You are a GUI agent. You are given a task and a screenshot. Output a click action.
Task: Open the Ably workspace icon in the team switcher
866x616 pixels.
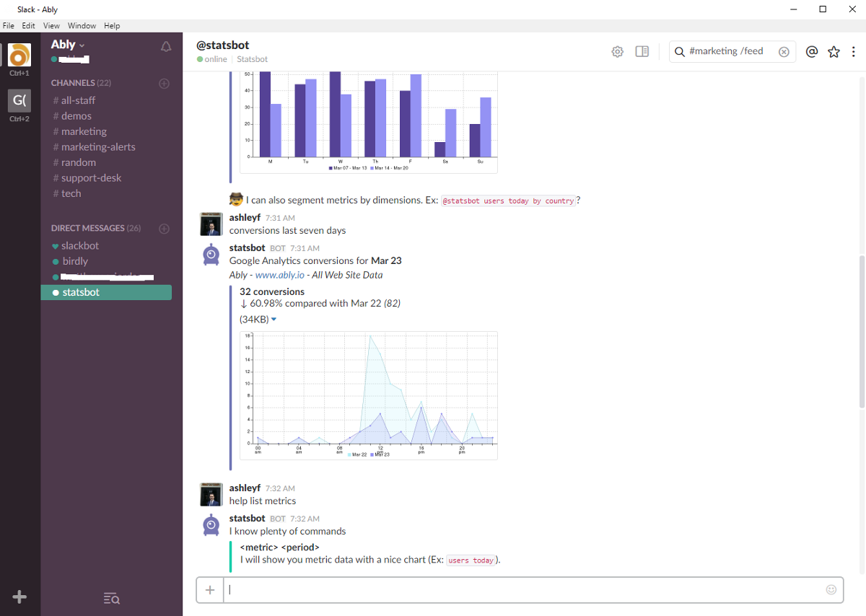(19, 56)
